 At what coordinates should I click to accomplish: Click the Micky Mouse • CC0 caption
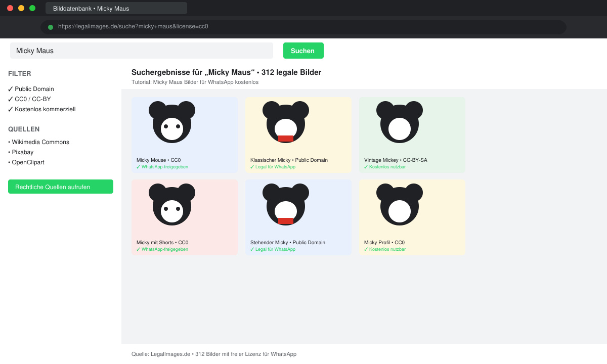click(158, 160)
